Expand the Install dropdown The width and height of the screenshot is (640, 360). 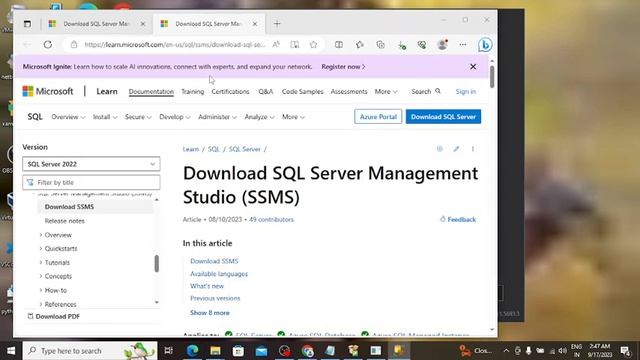[x=105, y=117]
